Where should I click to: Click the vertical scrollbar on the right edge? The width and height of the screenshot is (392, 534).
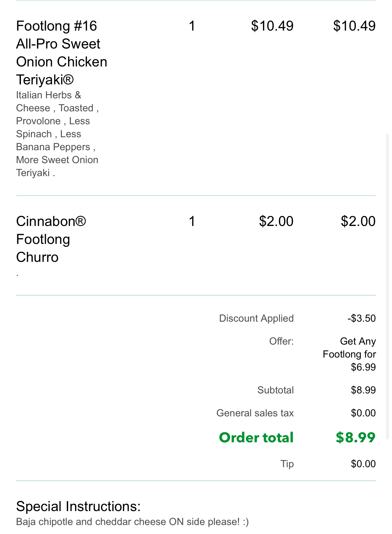(387, 286)
